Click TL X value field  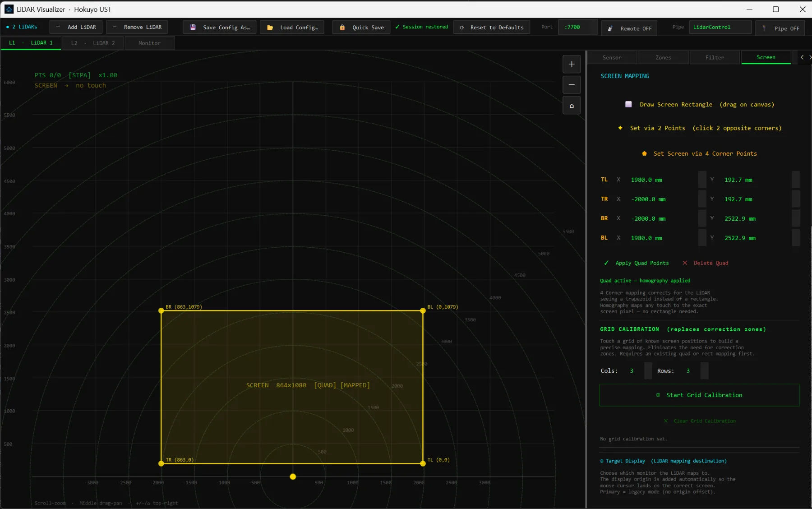coord(663,180)
